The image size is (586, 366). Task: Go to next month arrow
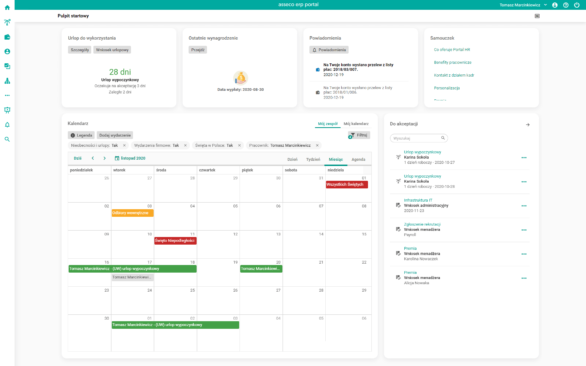pyautogui.click(x=104, y=159)
